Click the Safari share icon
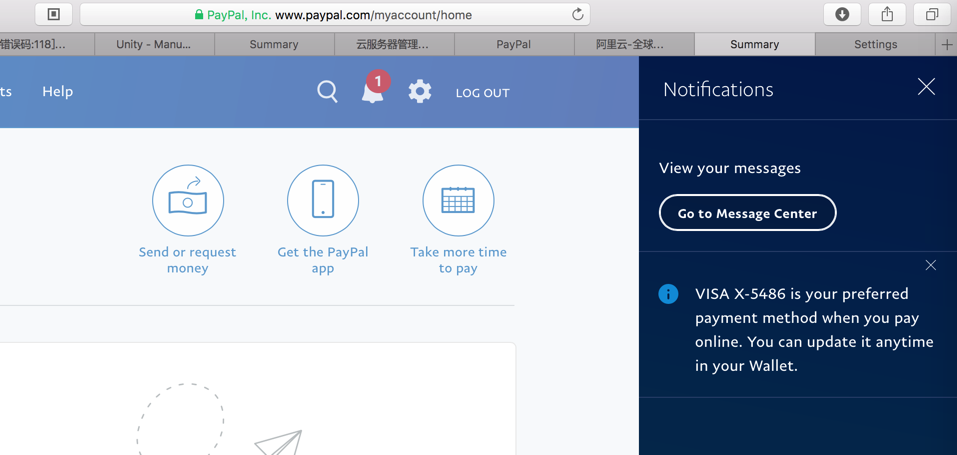Viewport: 957px width, 455px height. point(887,15)
